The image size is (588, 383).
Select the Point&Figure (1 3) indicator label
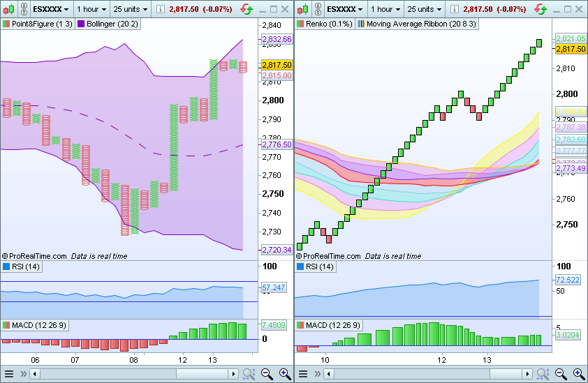(x=37, y=23)
